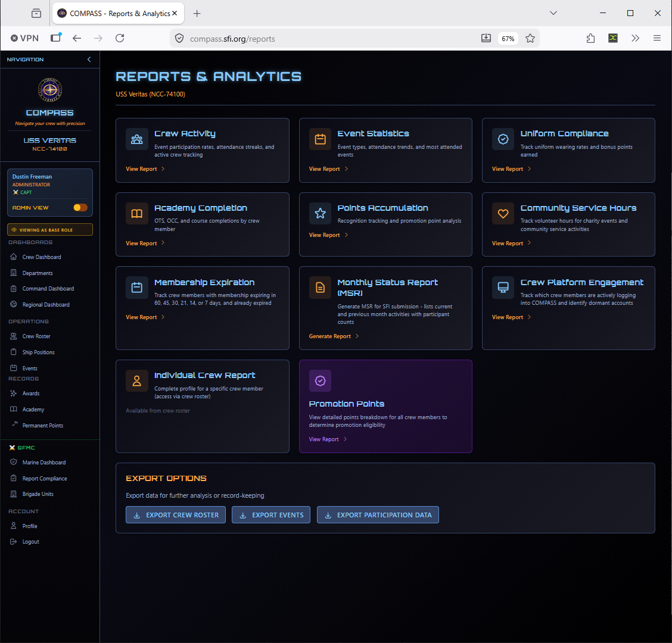Screen dimensions: 672x643
Task: Open Departments in sidebar
Action: [38, 273]
